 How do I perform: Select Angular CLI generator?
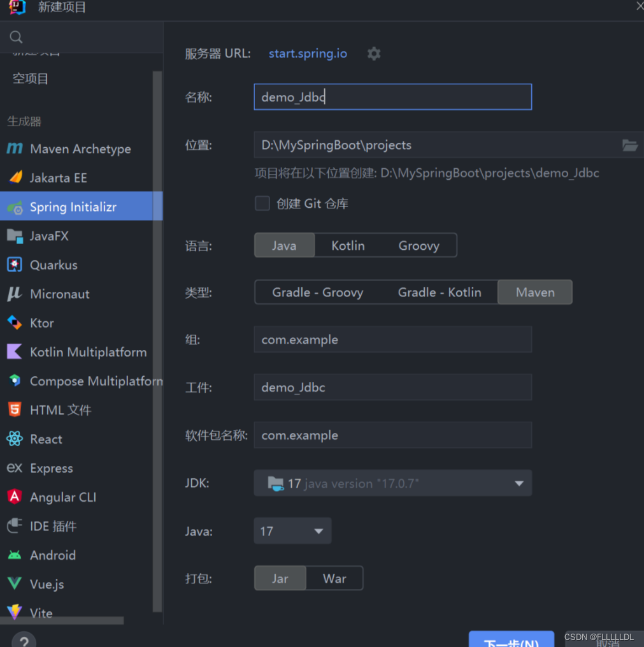pyautogui.click(x=63, y=497)
